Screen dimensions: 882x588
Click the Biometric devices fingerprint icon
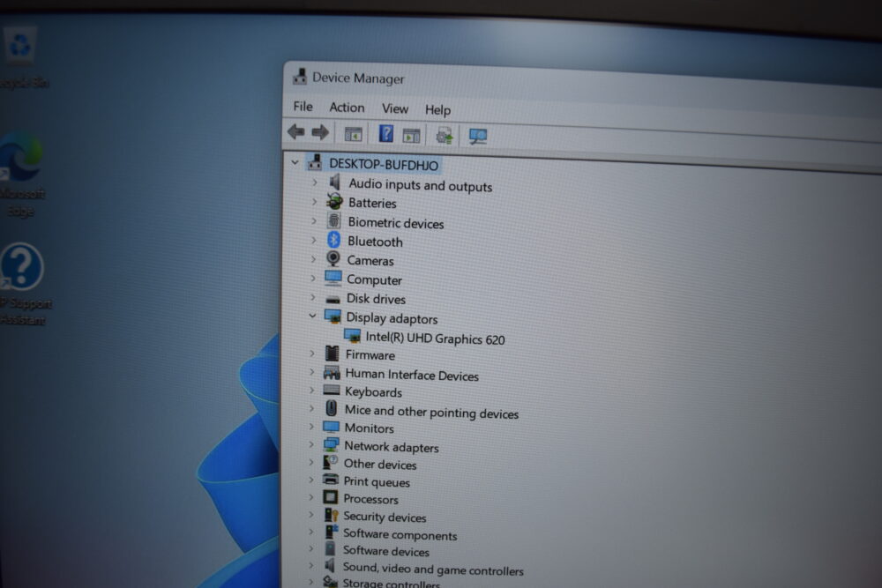334,220
